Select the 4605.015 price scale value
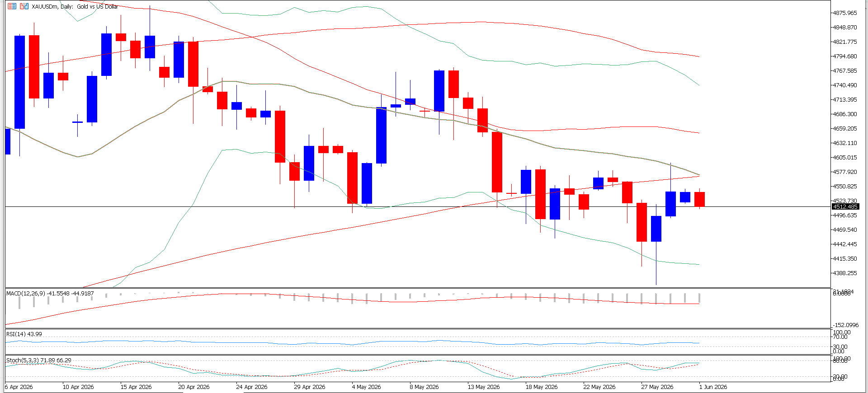868x393 pixels. tap(845, 158)
